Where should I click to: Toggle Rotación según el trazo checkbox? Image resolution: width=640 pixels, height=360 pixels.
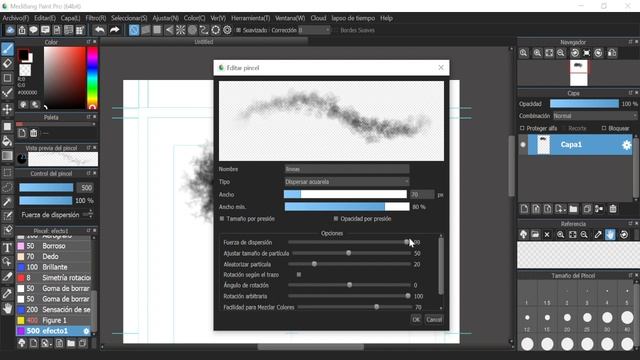click(299, 275)
